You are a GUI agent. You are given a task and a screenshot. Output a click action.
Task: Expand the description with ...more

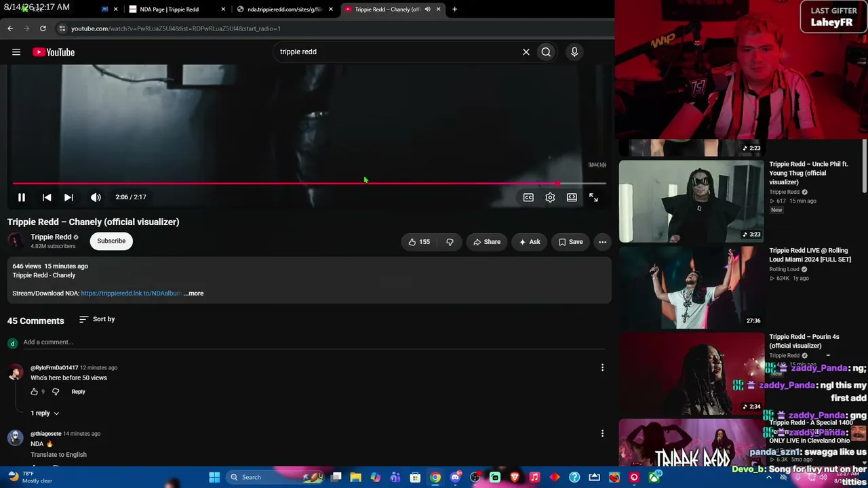193,293
